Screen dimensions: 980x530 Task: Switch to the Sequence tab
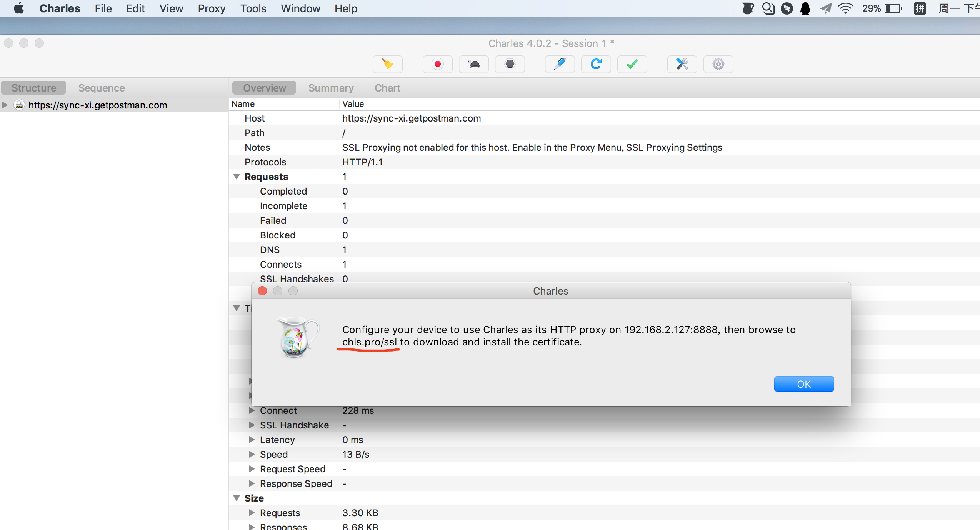click(x=102, y=88)
